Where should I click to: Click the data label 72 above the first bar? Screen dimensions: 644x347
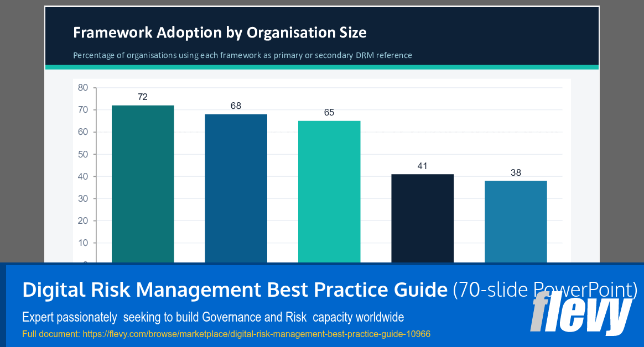point(143,97)
